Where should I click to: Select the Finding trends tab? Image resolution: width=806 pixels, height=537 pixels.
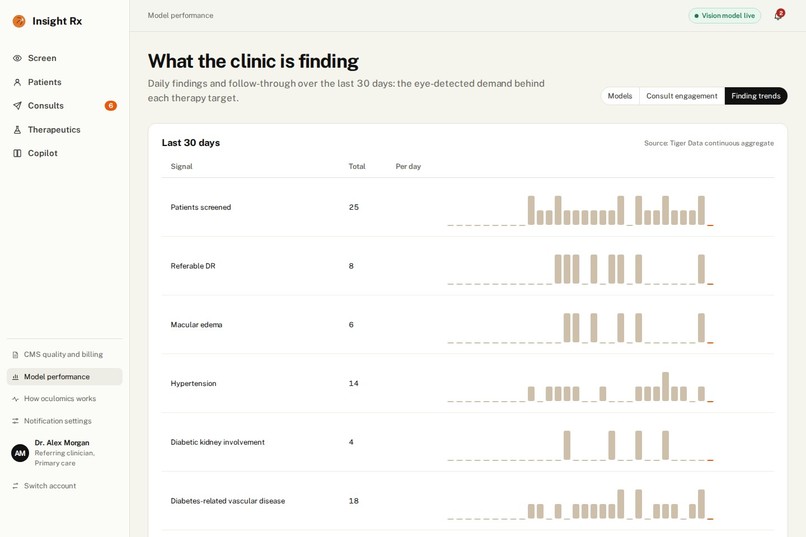(x=756, y=96)
